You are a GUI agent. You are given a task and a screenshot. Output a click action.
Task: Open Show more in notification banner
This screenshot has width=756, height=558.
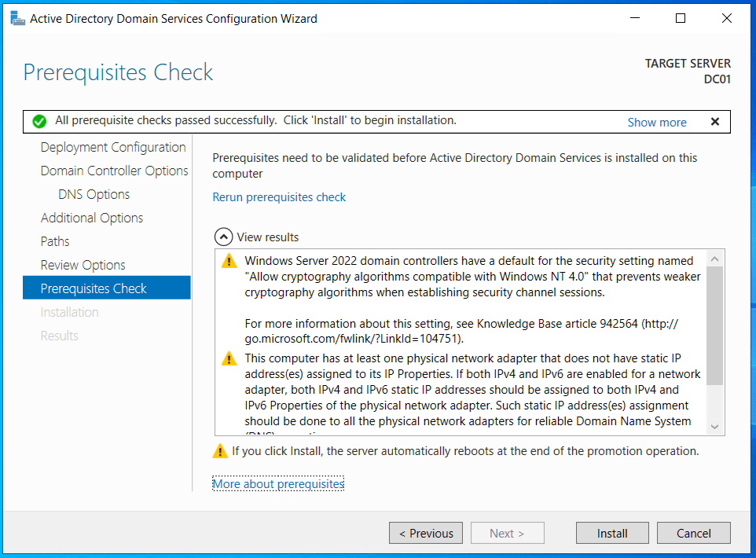tap(656, 122)
